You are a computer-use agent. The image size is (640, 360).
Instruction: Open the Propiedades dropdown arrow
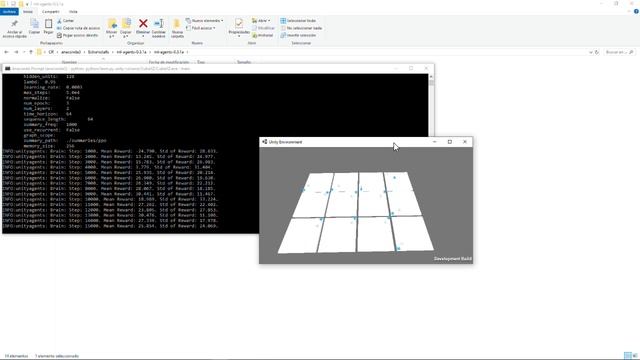point(239,37)
